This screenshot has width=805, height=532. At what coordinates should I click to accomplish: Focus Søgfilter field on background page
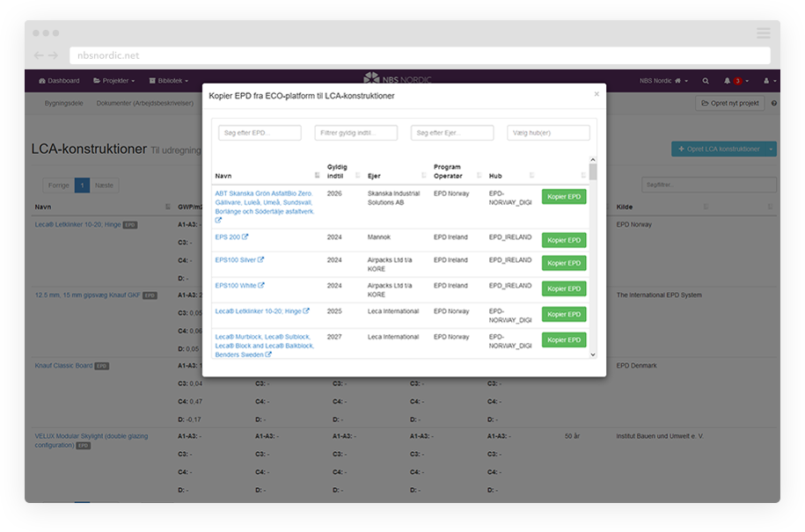coord(709,185)
